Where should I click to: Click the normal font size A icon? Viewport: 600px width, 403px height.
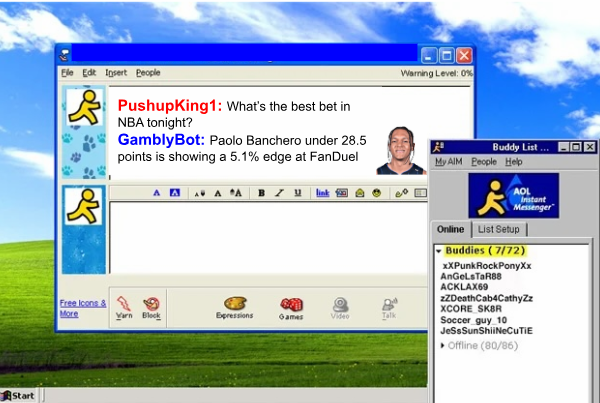218,193
